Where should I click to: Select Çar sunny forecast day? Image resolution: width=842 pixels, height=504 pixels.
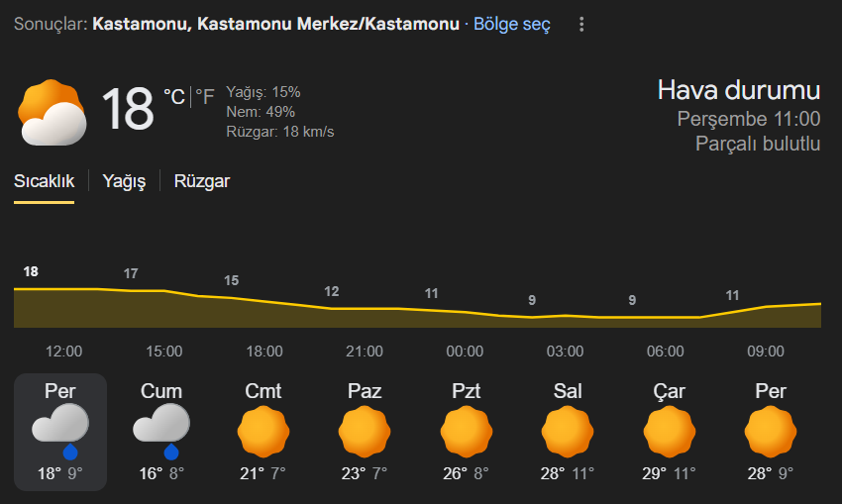click(669, 432)
